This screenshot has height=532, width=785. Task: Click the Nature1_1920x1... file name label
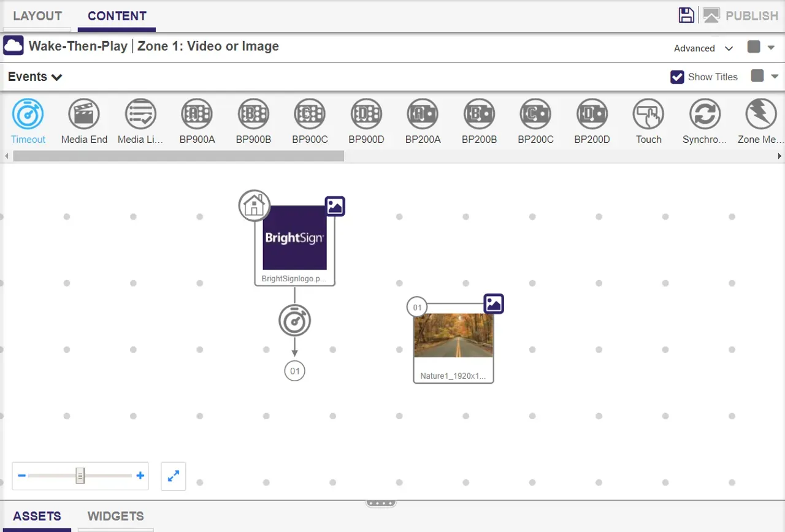point(453,376)
